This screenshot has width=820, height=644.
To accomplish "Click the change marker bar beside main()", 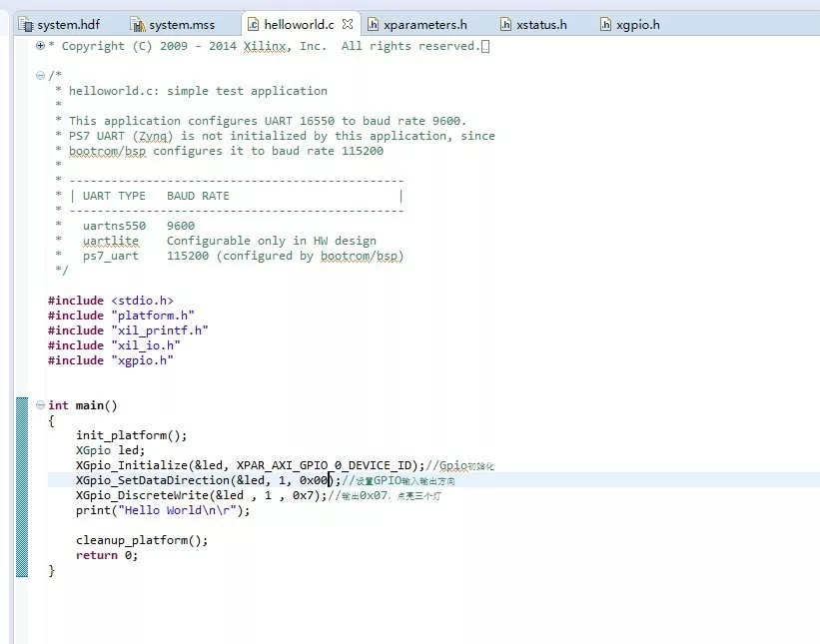I will pyautogui.click(x=22, y=487).
